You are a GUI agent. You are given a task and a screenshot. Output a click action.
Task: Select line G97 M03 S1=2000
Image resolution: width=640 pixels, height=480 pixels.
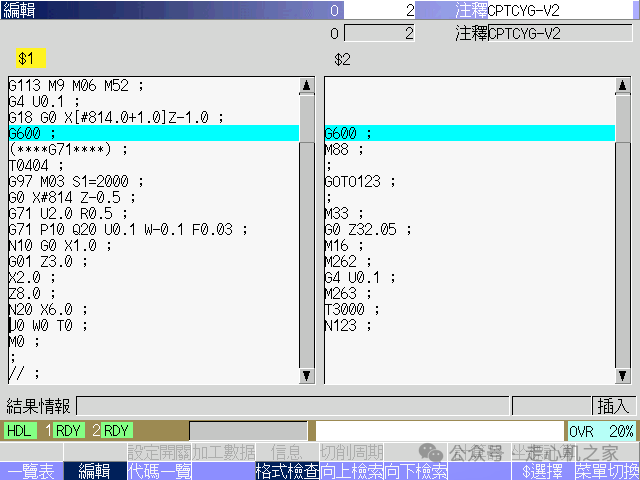click(x=154, y=181)
